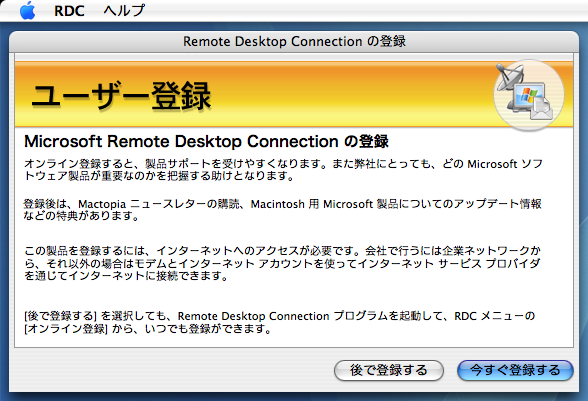Screen dimensions: 588x401
Task: Click the インターネット サービス プロバイダ text
Action: pos(448,263)
